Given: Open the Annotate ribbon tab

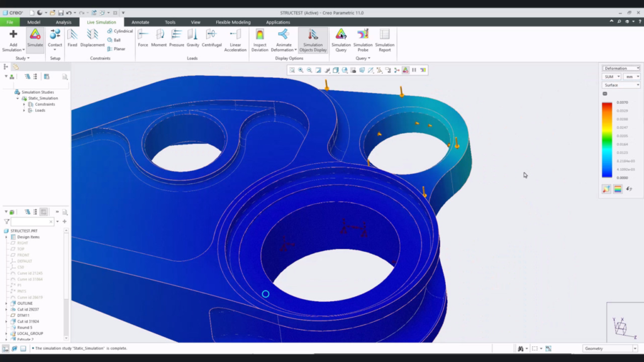Looking at the screenshot, I should click(140, 21).
